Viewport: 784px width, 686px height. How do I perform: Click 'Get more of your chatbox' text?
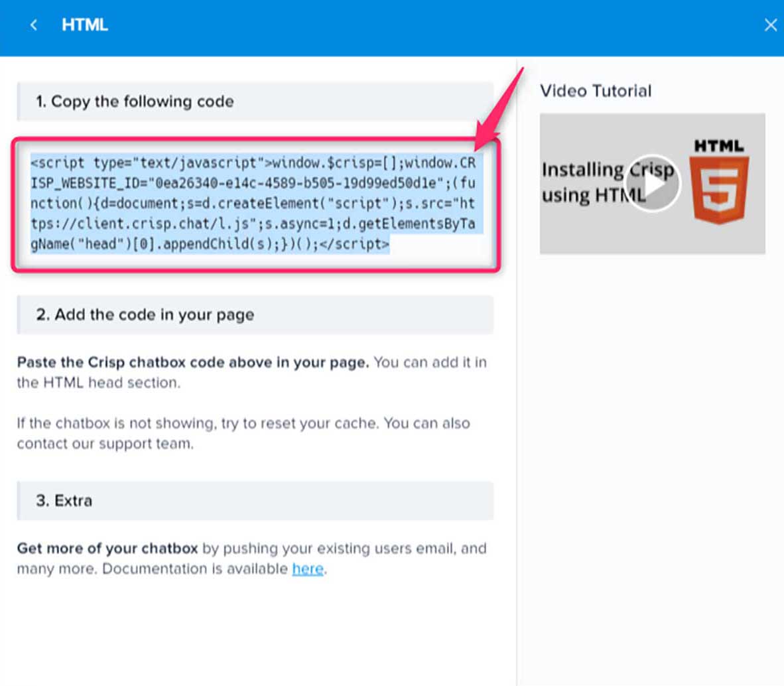coord(107,549)
